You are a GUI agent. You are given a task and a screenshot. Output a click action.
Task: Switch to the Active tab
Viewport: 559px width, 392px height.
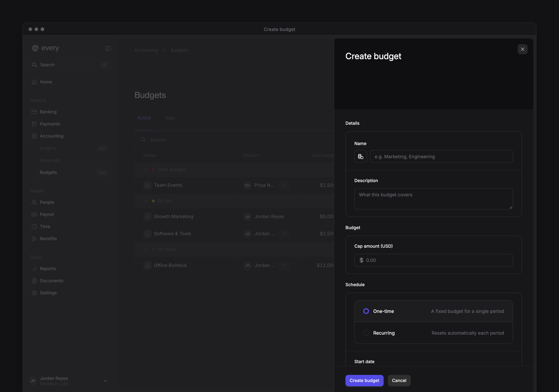(x=144, y=118)
